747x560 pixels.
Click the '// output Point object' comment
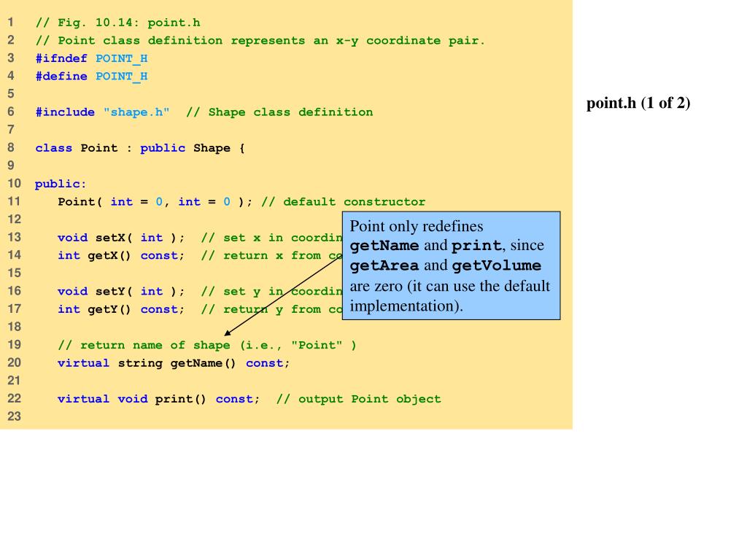[x=358, y=399]
